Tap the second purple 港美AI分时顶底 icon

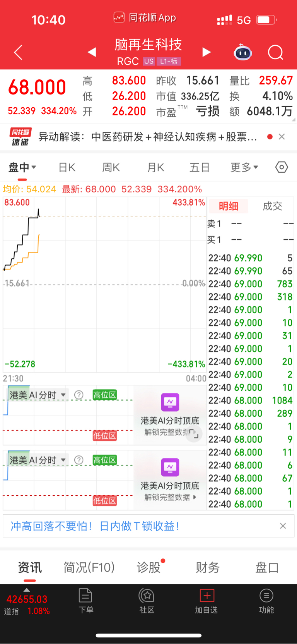[170, 467]
